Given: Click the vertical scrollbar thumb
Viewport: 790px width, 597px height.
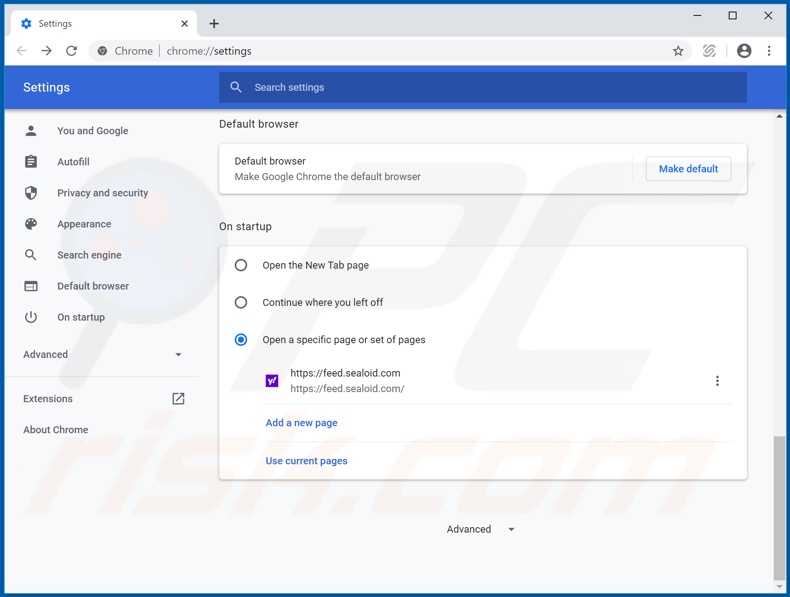Looking at the screenshot, I should (779, 508).
